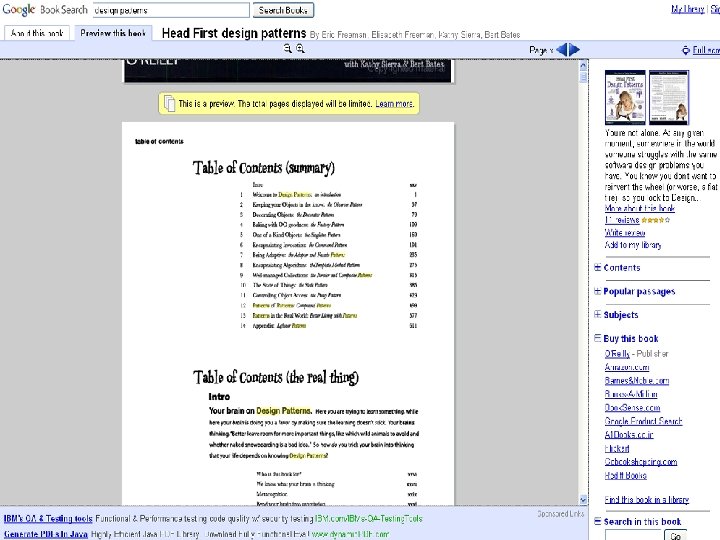Open the Amazon.com link
Viewport: 720px width, 540px height.
pos(627,367)
